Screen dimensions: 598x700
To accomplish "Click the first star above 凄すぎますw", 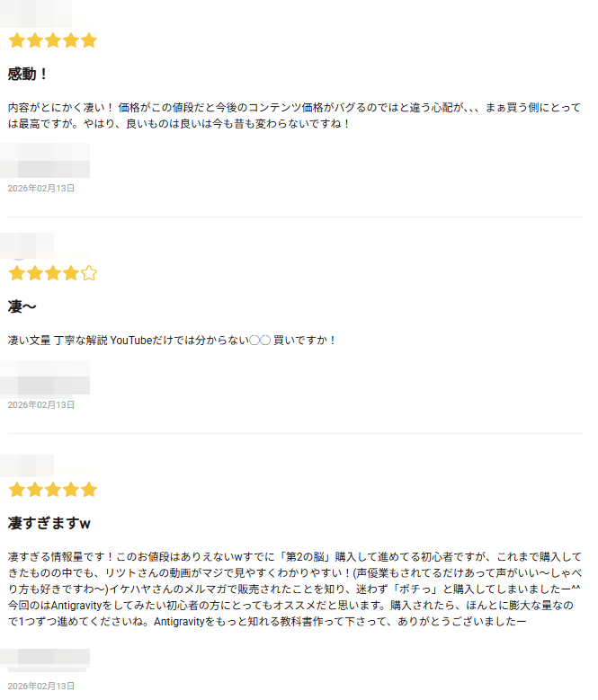I will click(17, 490).
